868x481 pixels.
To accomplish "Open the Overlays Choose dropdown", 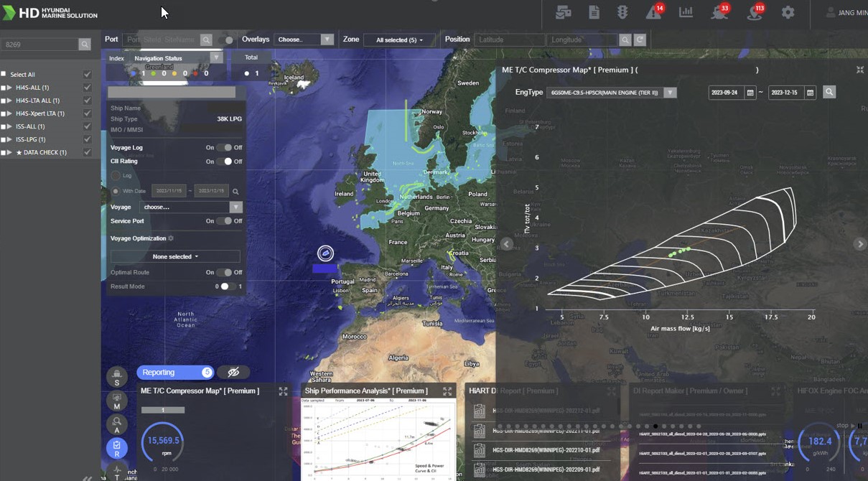I will (x=304, y=39).
